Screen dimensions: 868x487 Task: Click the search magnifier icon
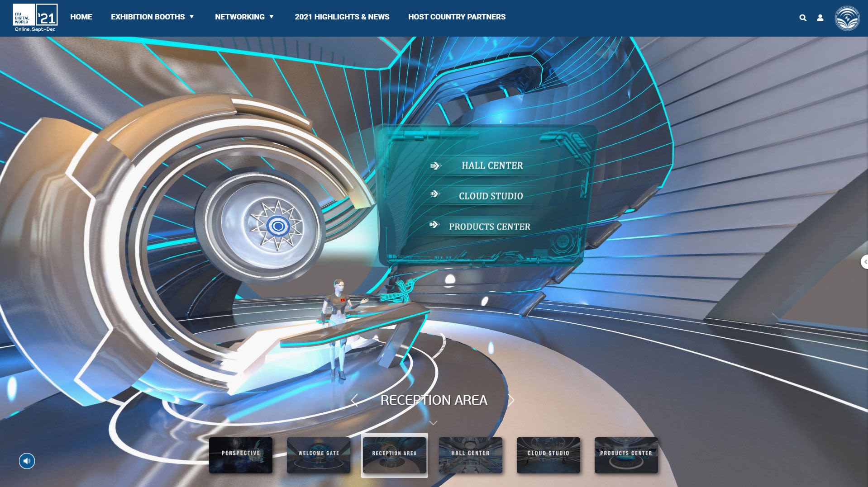(803, 18)
